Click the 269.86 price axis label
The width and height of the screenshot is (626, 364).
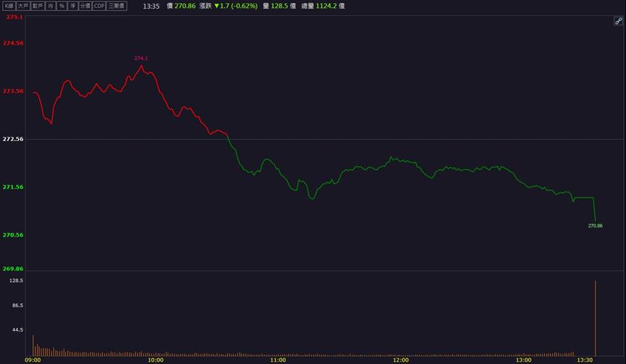click(x=13, y=268)
